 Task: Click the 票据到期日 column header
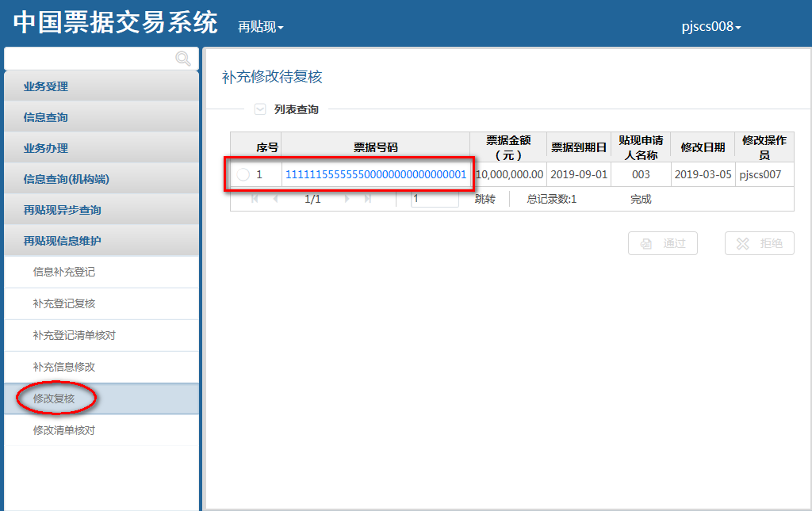point(578,147)
